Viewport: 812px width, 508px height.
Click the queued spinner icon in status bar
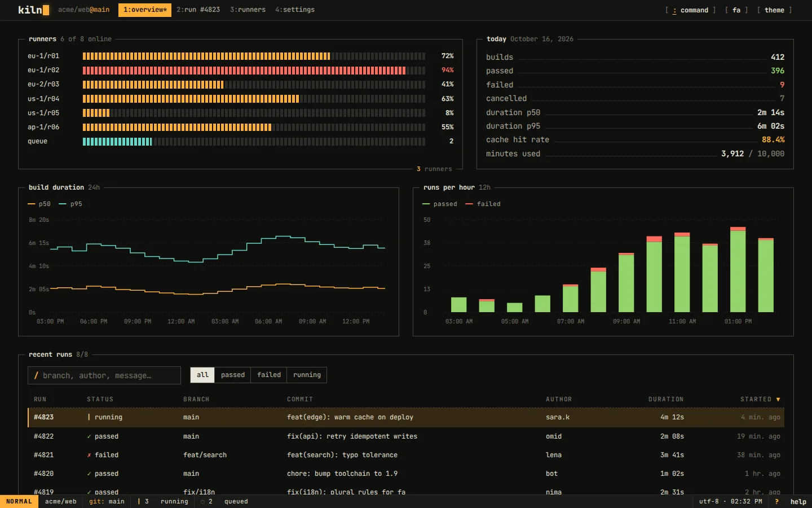[x=202, y=501]
